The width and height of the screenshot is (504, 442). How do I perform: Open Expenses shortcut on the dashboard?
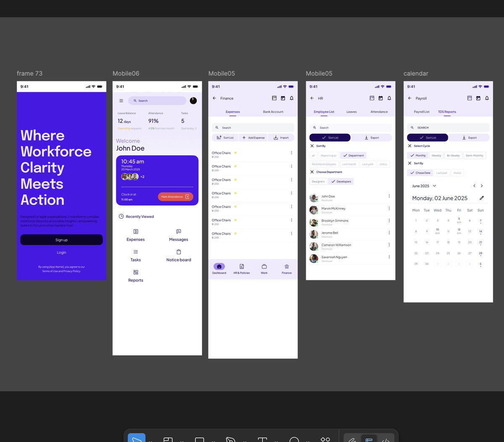[x=136, y=235]
